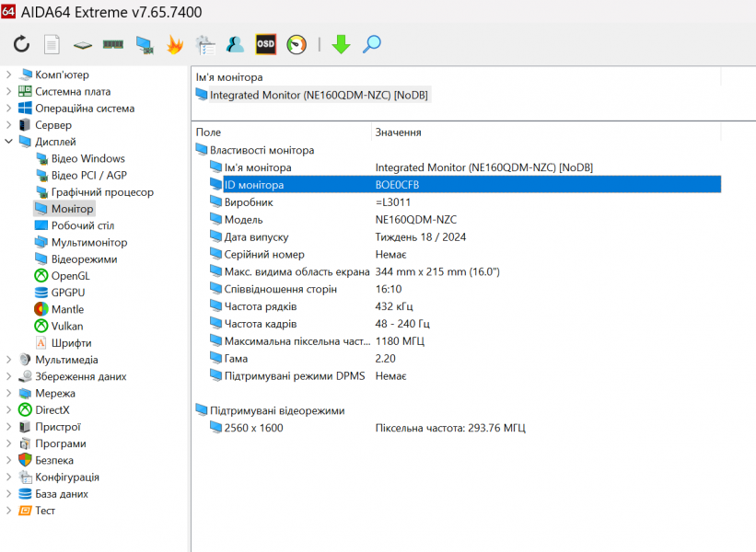The width and height of the screenshot is (756, 552).
Task: Select Макс. видима область екрана row
Action: click(465, 271)
